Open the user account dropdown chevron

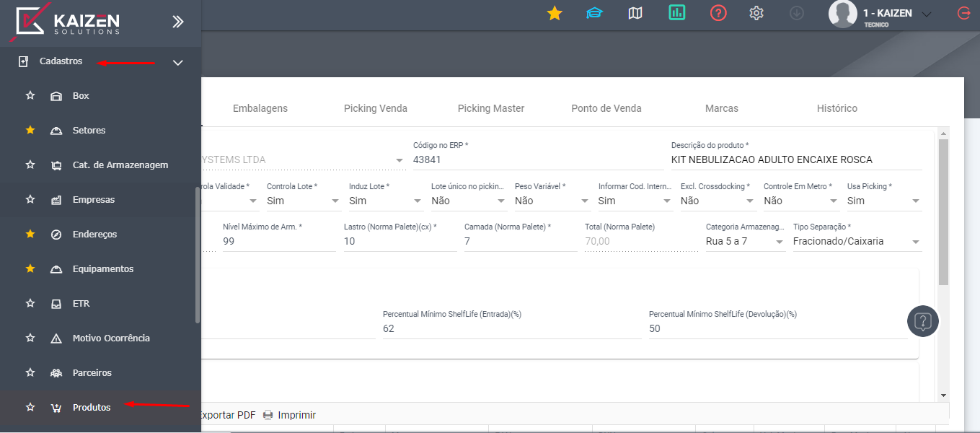[927, 14]
